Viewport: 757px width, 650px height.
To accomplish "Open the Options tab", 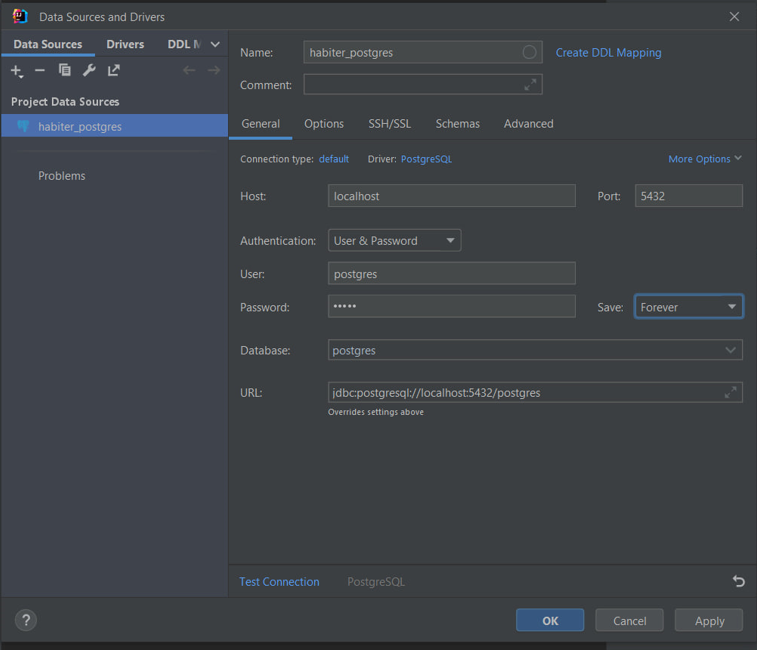I will [x=324, y=124].
